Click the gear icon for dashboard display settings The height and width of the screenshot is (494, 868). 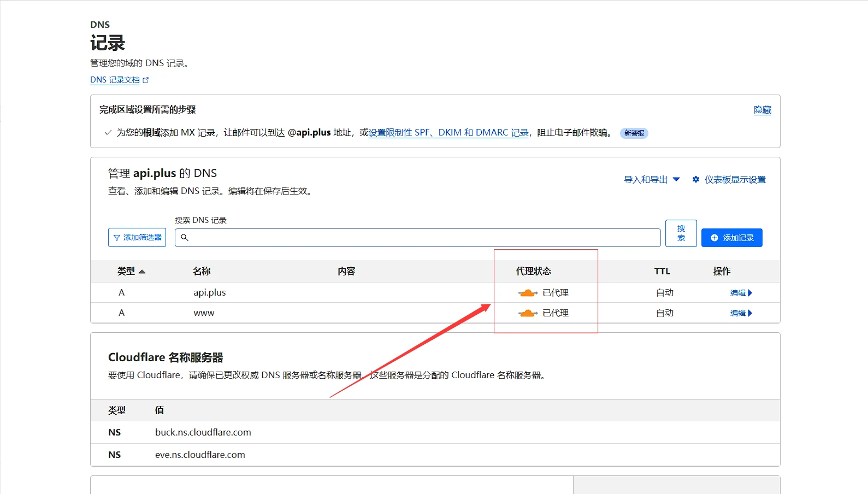[x=695, y=179]
